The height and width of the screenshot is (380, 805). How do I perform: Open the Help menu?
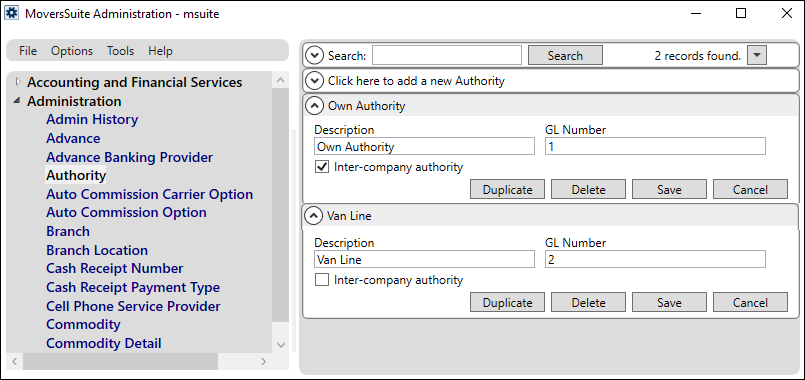click(160, 51)
